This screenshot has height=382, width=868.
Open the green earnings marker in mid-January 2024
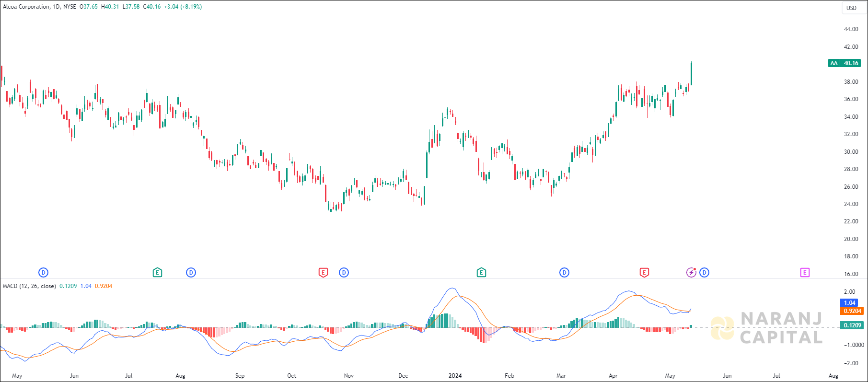tap(481, 273)
